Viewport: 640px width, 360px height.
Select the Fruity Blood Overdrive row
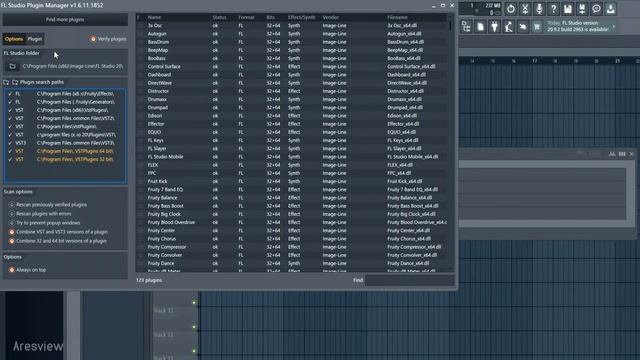(x=292, y=222)
